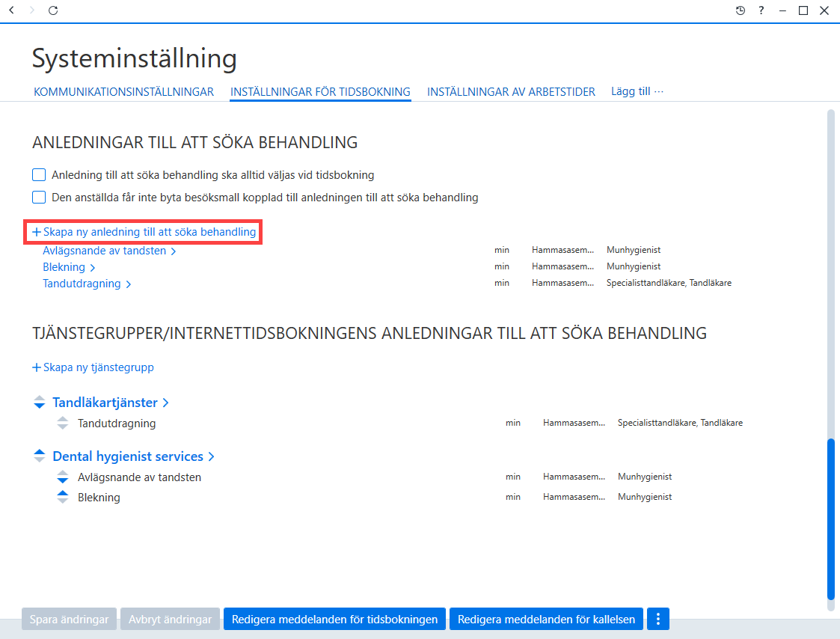
Task: Open the Avlägsnande av tandsten link
Action: 105,251
